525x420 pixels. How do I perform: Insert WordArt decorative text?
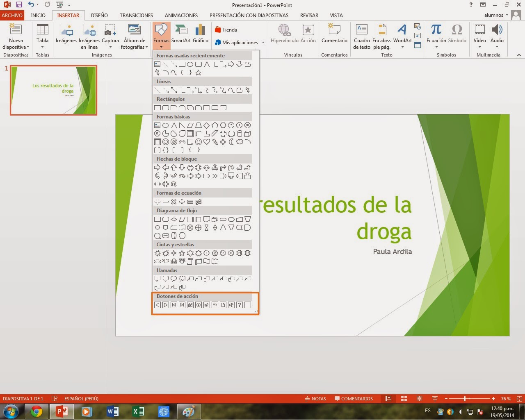pos(402,35)
